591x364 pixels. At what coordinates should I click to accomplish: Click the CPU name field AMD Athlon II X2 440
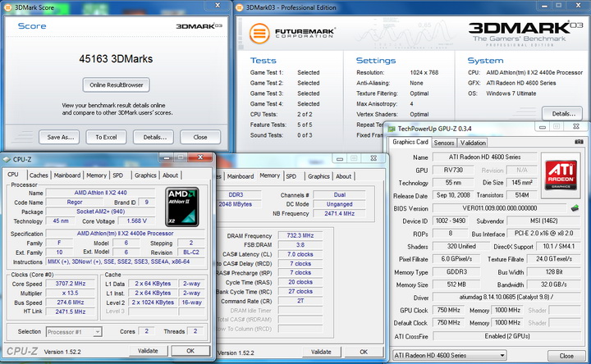click(101, 193)
